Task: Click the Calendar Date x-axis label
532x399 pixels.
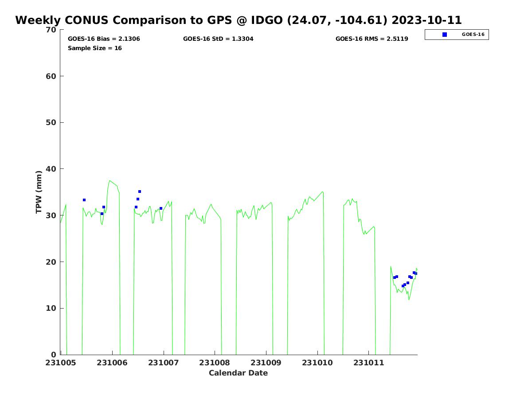Action: (x=239, y=373)
